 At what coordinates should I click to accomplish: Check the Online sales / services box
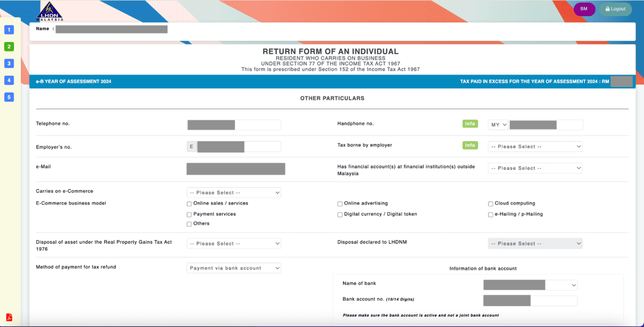[189, 204]
